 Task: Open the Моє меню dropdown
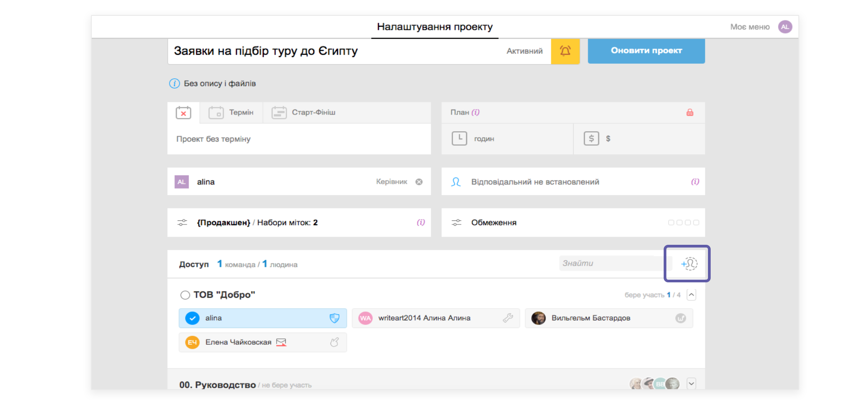tap(750, 27)
